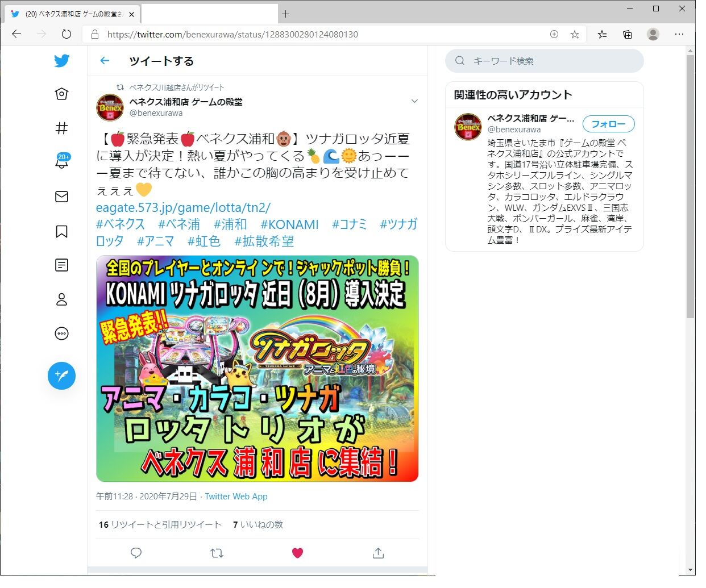Open browser collections icon
The height and width of the screenshot is (588, 706).
628,34
